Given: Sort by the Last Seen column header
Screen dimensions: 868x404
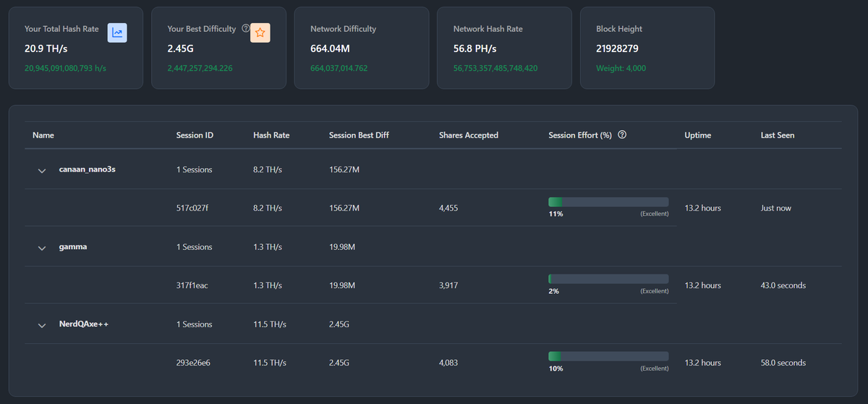Looking at the screenshot, I should tap(778, 135).
